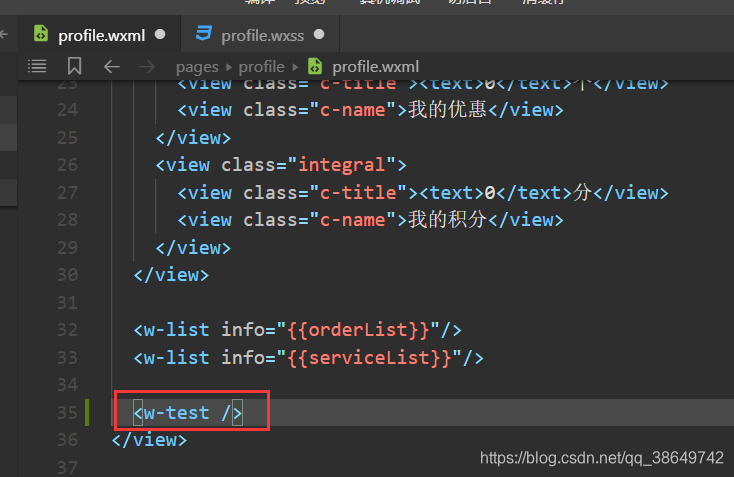Click the profile.wxml file icon in tab
The width and height of the screenshot is (734, 477).
[41, 34]
